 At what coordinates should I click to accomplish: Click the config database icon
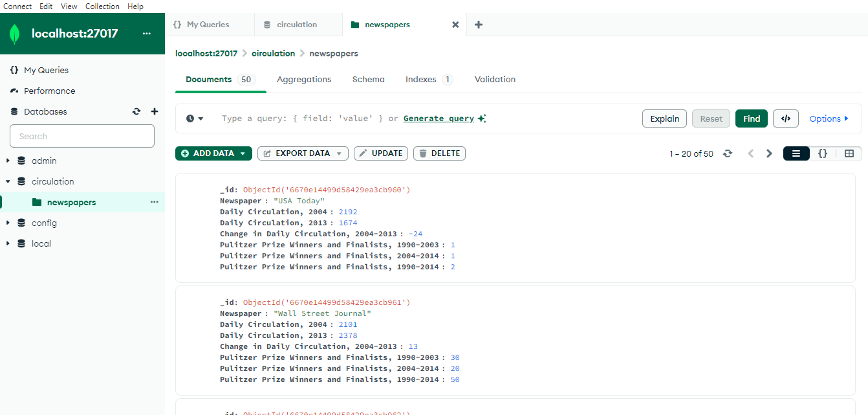[21, 223]
